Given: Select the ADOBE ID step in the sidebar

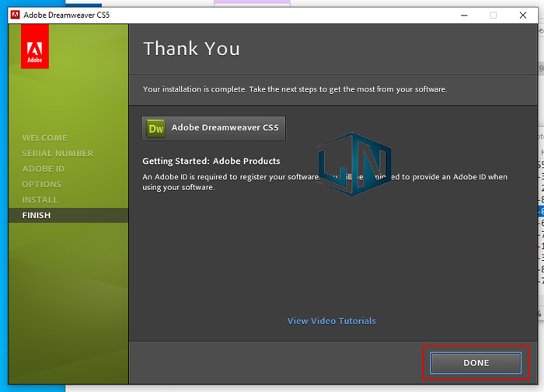Looking at the screenshot, I should click(44, 168).
